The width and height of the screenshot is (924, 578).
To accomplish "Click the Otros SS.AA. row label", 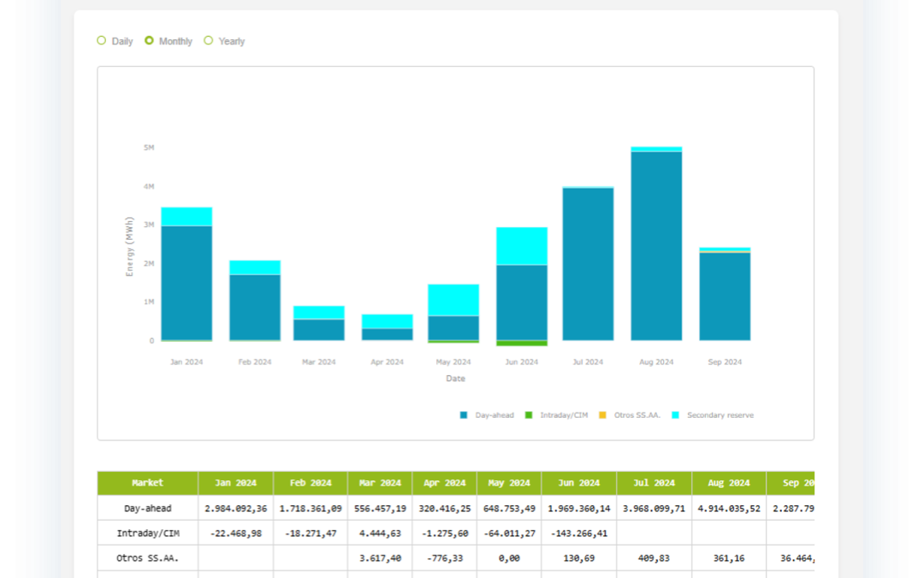I will [x=148, y=558].
